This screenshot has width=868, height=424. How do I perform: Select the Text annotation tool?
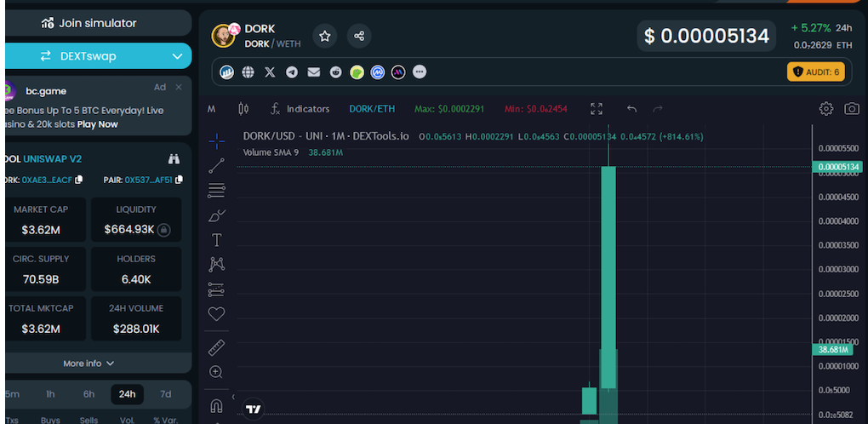tap(216, 240)
